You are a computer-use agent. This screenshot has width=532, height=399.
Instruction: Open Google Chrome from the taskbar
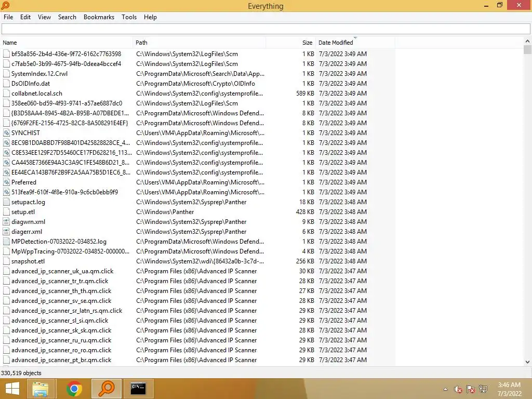point(74,389)
